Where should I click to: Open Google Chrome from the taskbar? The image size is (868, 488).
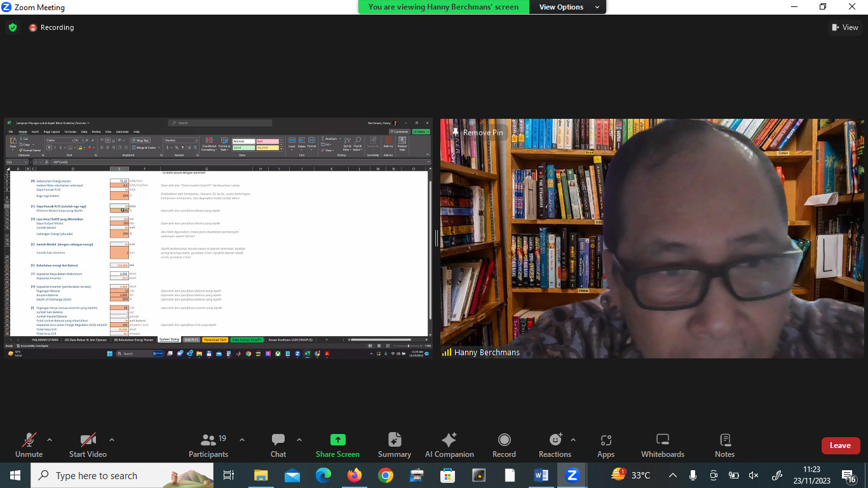[386, 475]
